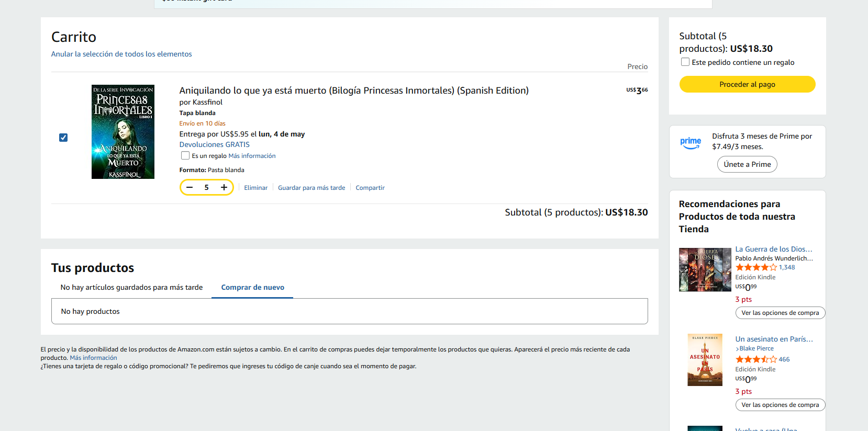Click the Prime logo icon
This screenshot has height=431, width=868.
(x=691, y=143)
